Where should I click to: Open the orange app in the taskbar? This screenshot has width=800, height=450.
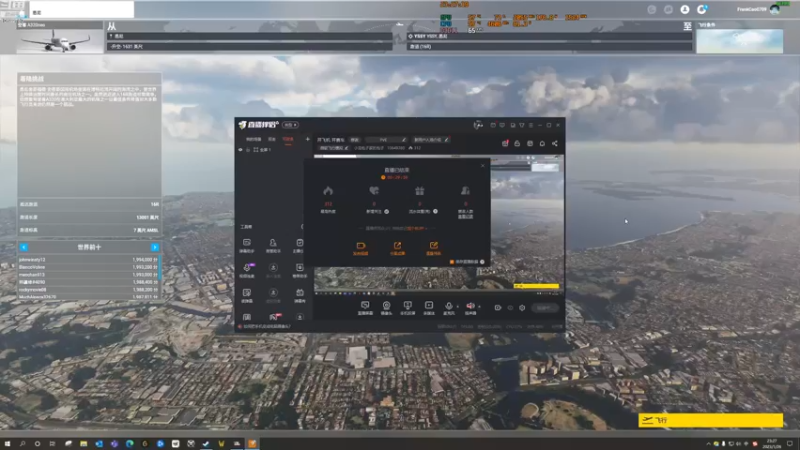252,443
